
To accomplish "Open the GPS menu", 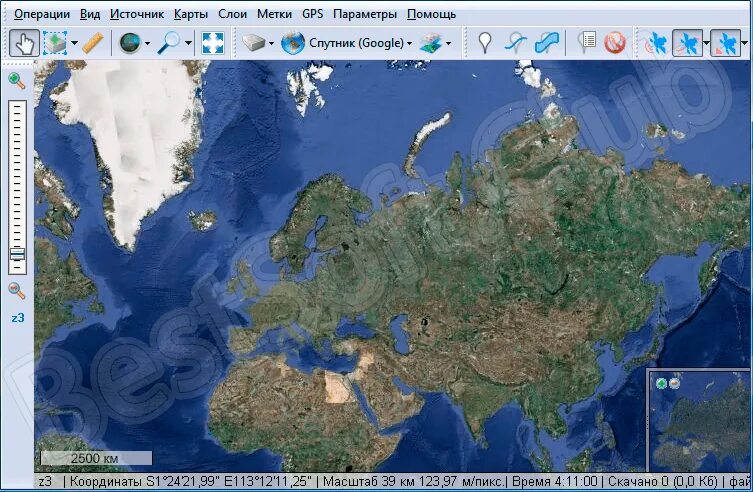I will [313, 14].
